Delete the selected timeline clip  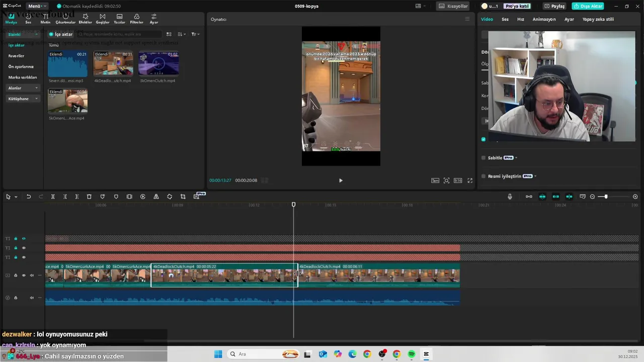[89, 197]
